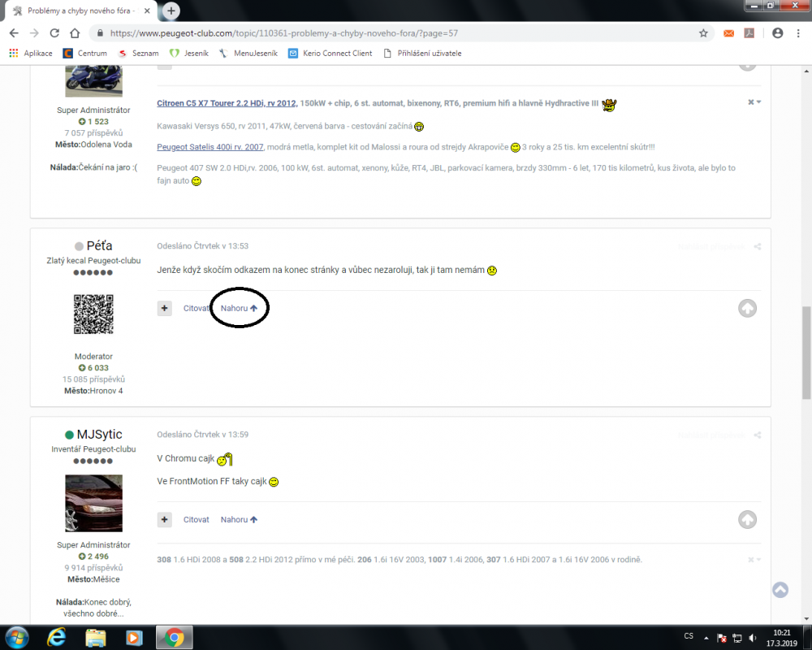Open the media player taskbar icon
The width and height of the screenshot is (812, 650).
134,637
